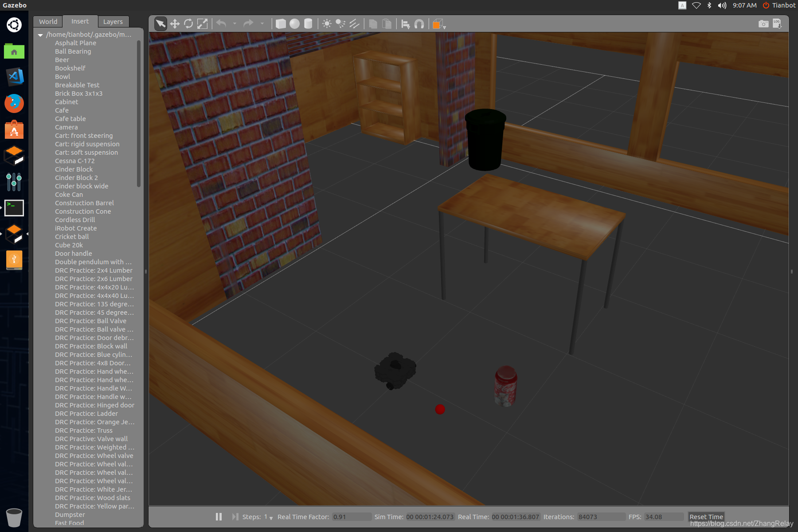This screenshot has width=798, height=532.
Task: Select the Cabinet model entry
Action: pyautogui.click(x=66, y=102)
